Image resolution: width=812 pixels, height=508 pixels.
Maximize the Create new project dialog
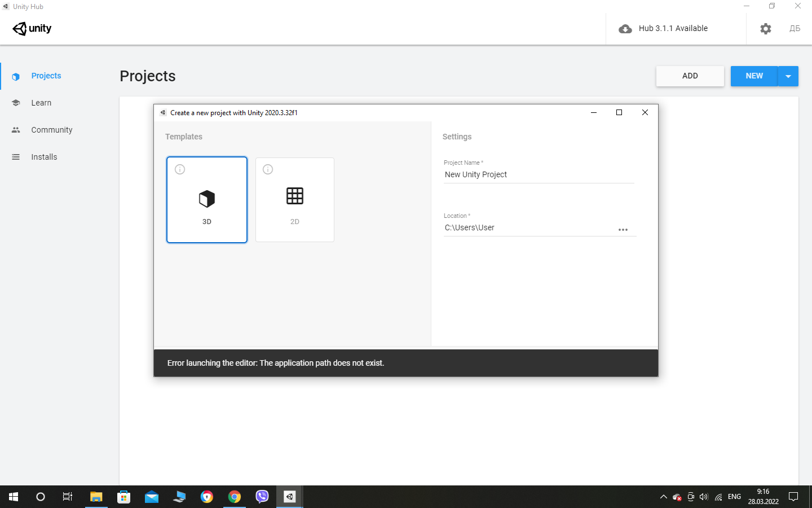tap(619, 112)
